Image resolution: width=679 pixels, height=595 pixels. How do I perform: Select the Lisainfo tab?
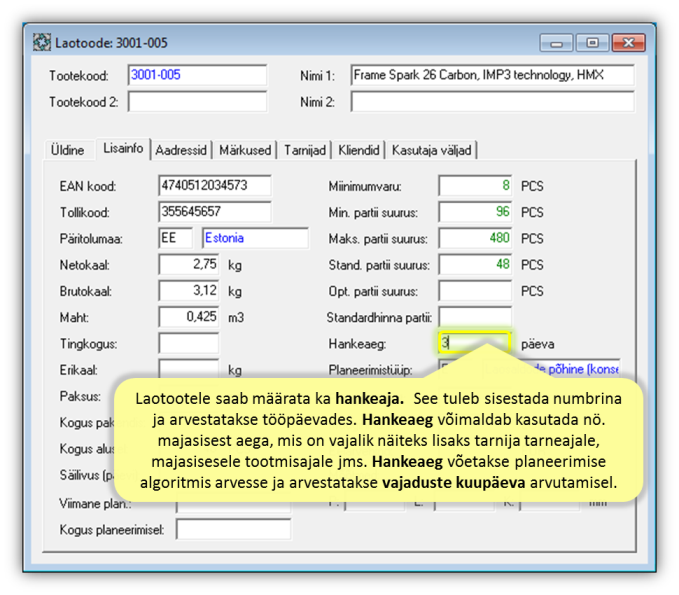click(123, 149)
